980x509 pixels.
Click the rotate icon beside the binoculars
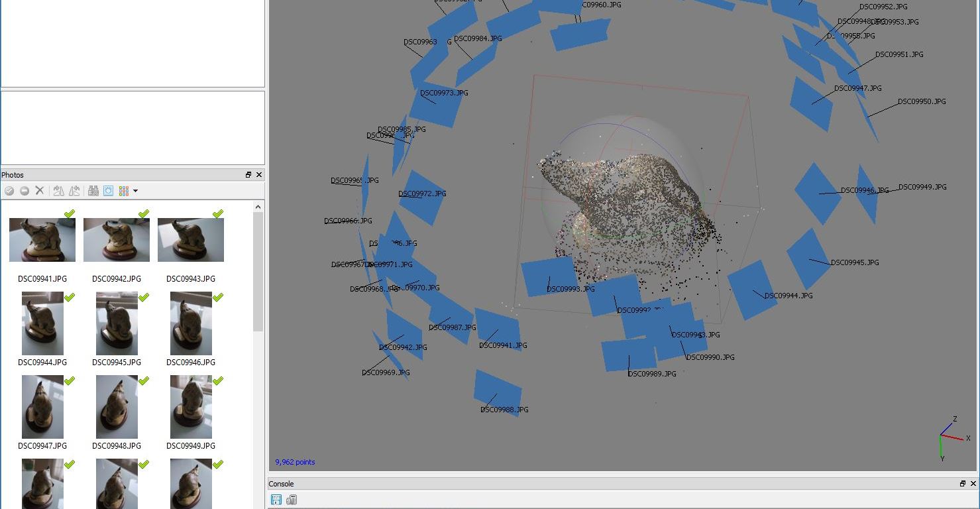[x=74, y=191]
